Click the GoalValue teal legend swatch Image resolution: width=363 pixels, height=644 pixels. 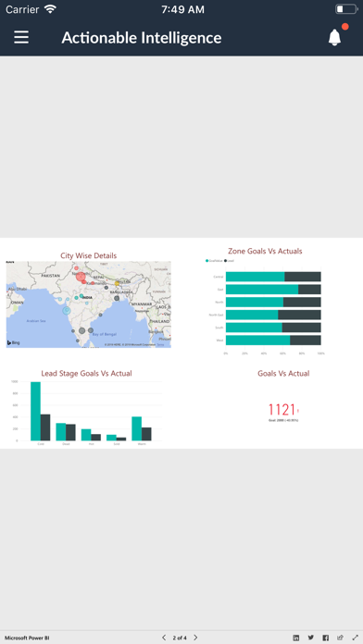(207, 261)
